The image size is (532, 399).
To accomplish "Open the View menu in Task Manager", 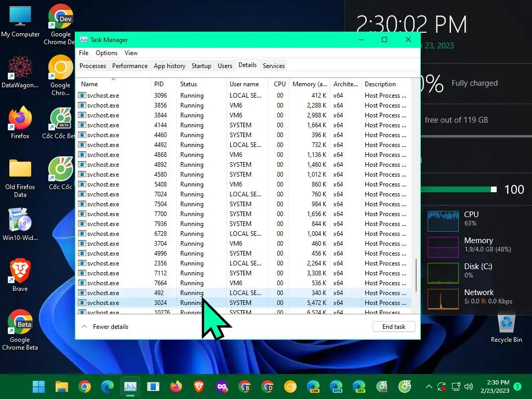I will tap(131, 53).
